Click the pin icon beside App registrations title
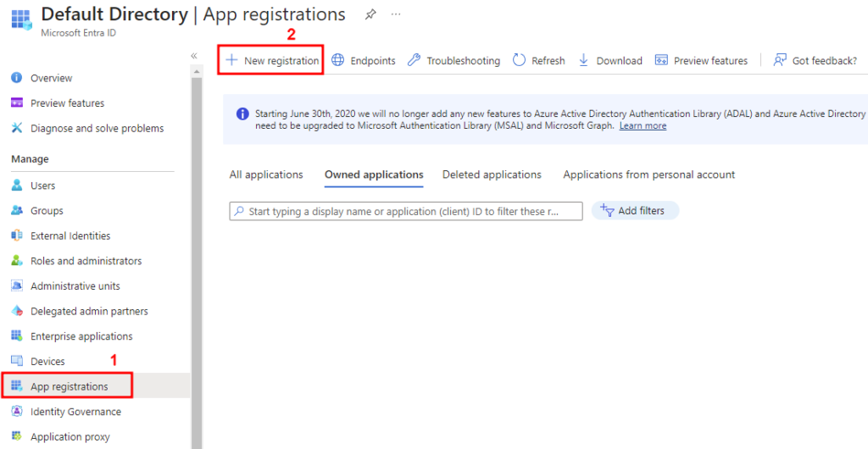This screenshot has height=449, width=868. coord(370,14)
